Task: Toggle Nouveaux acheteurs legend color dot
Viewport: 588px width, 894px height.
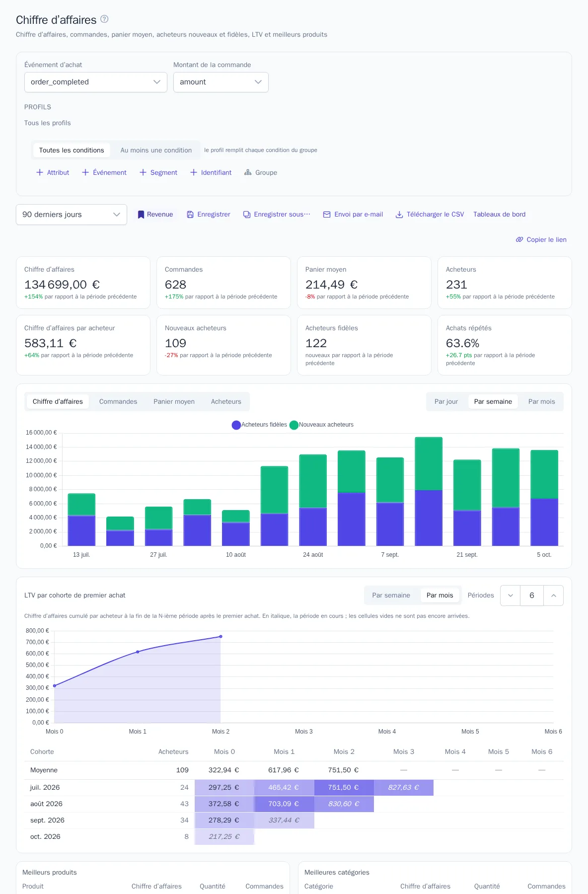Action: click(294, 425)
